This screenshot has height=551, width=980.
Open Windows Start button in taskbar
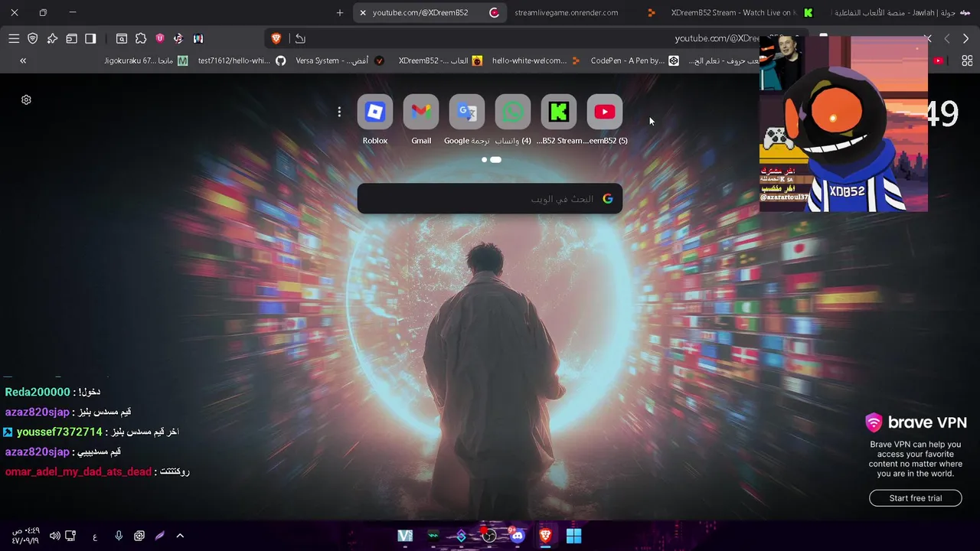tap(573, 536)
